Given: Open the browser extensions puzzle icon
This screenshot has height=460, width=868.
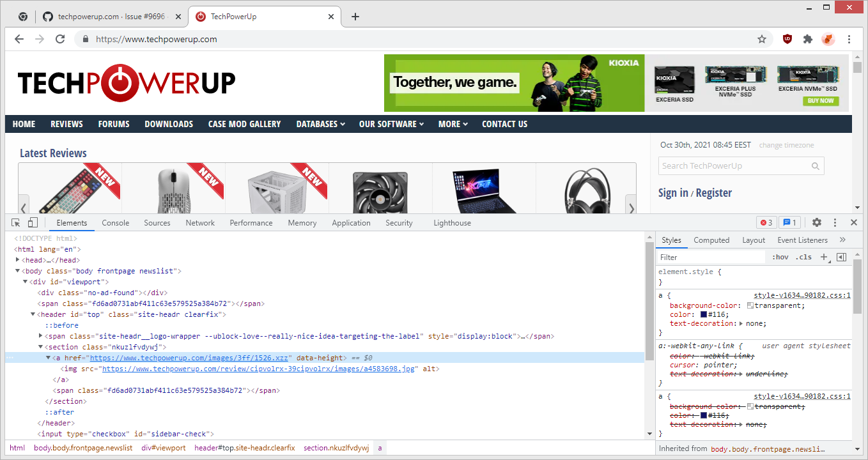Looking at the screenshot, I should (x=807, y=38).
